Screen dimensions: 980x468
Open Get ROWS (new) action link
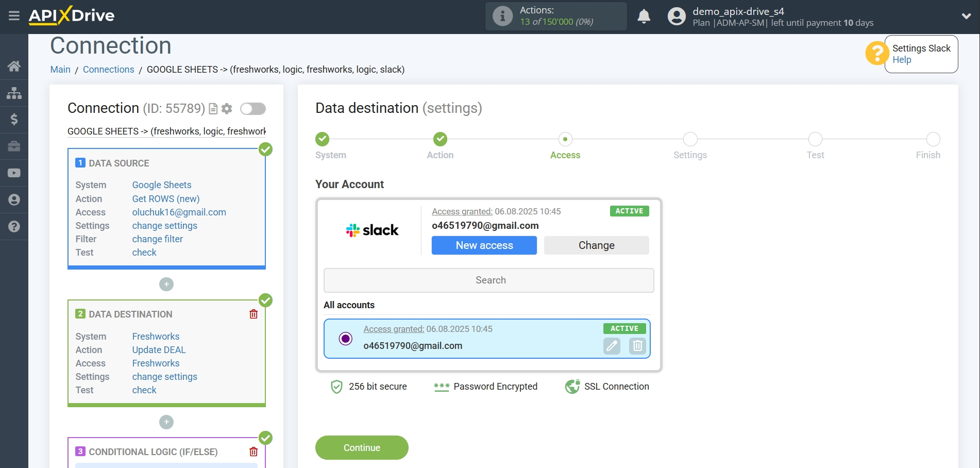pyautogui.click(x=166, y=199)
